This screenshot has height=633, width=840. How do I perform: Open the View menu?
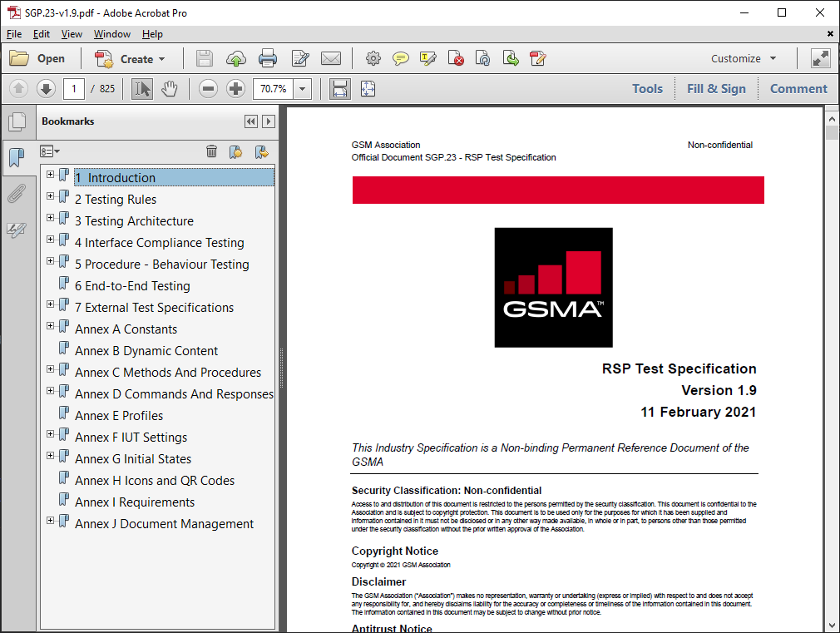[72, 34]
